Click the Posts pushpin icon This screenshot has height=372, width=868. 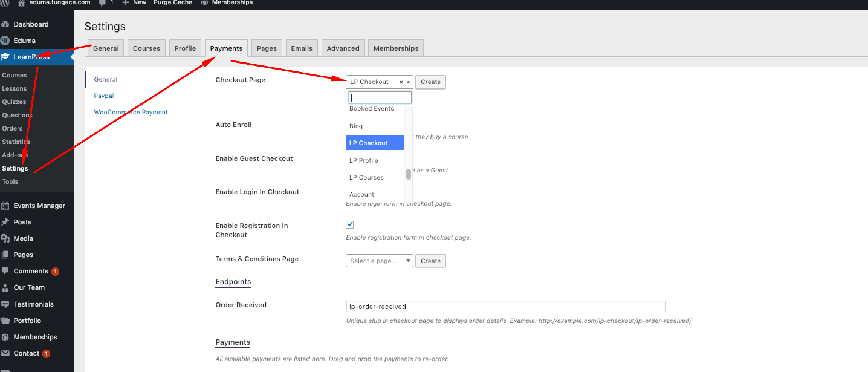point(5,222)
